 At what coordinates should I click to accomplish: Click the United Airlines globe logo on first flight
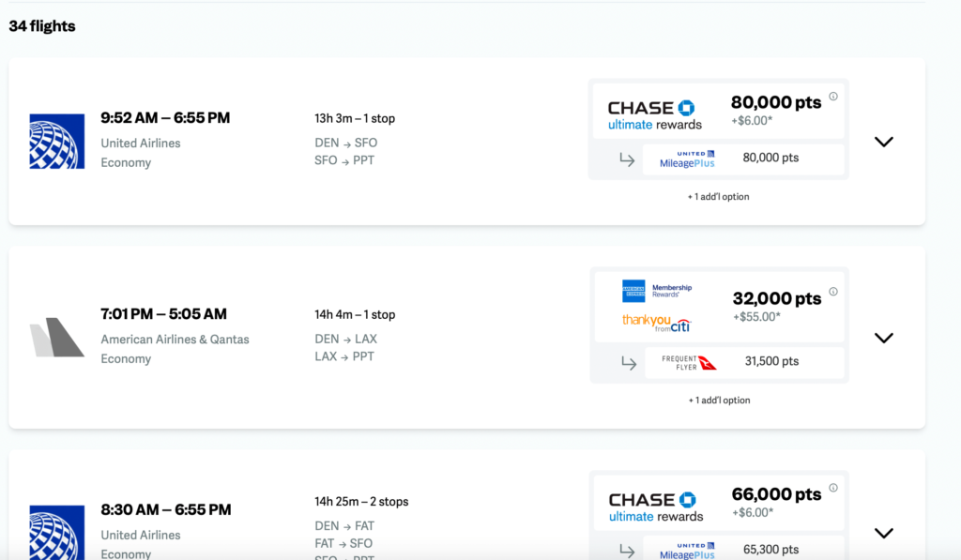(x=56, y=141)
